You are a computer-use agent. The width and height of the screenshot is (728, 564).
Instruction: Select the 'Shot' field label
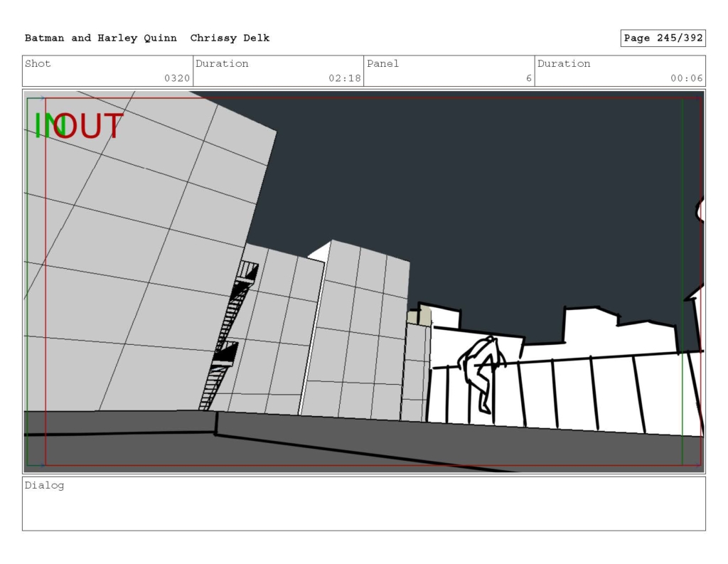[38, 63]
